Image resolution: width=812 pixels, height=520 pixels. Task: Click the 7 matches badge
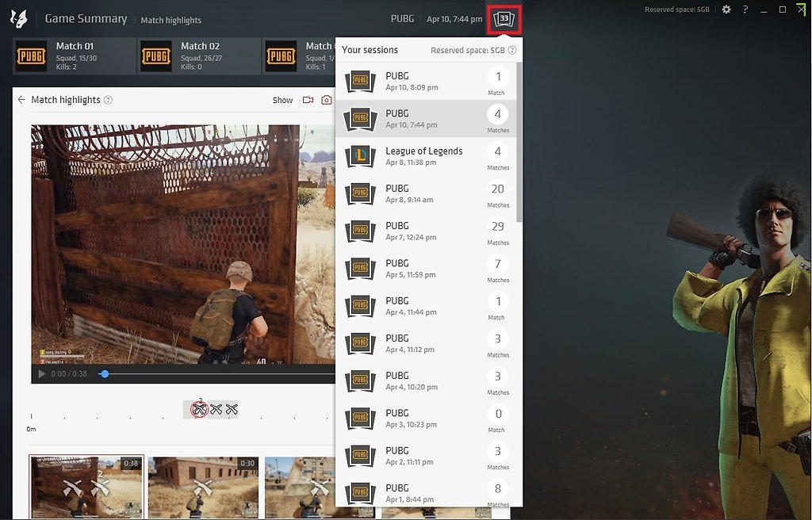498,264
